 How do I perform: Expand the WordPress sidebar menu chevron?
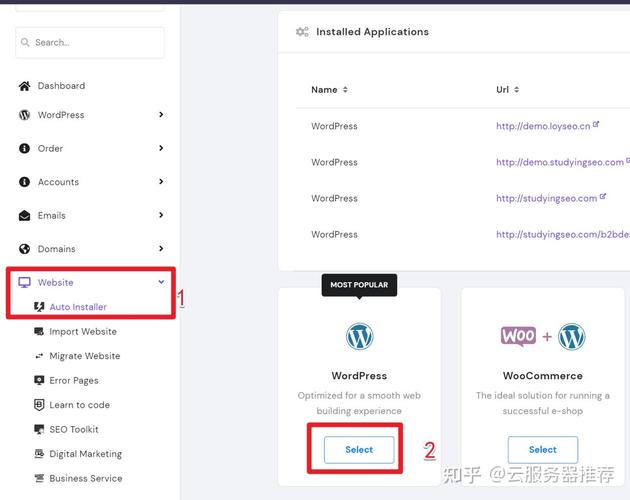[161, 115]
